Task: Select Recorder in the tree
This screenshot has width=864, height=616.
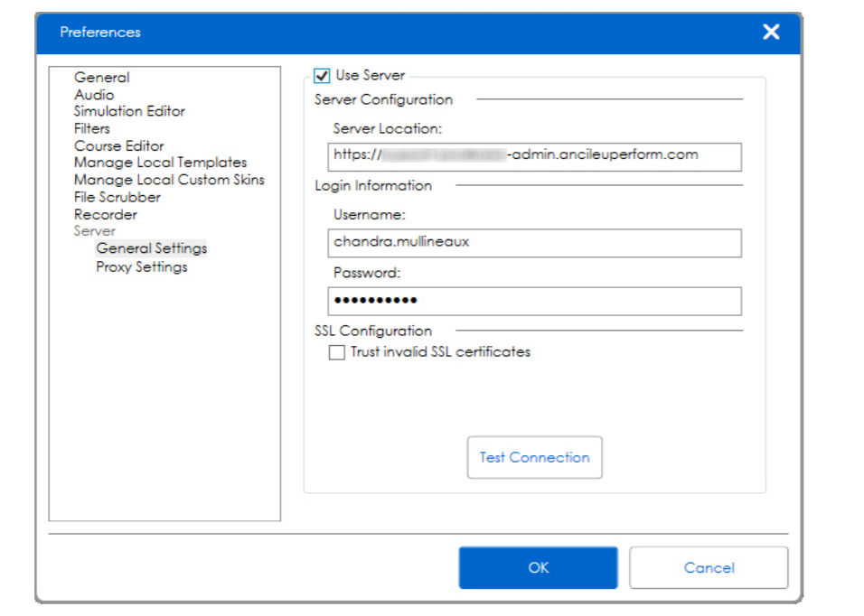Action: pyautogui.click(x=106, y=215)
